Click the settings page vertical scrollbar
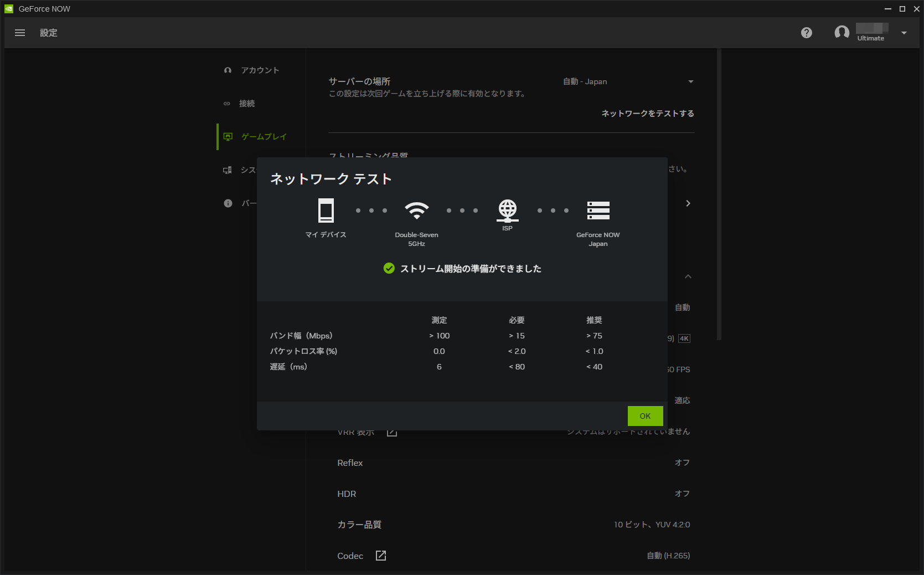Image resolution: width=924 pixels, height=575 pixels. coord(719,194)
